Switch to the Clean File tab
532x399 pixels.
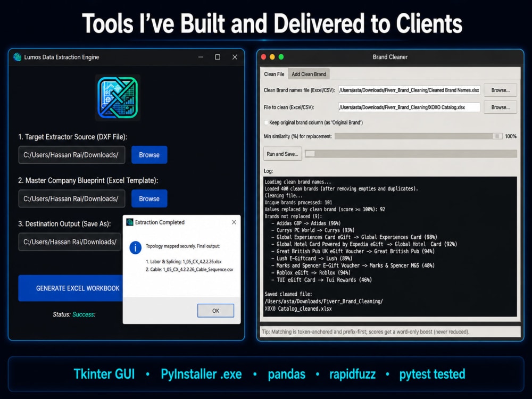pyautogui.click(x=274, y=74)
